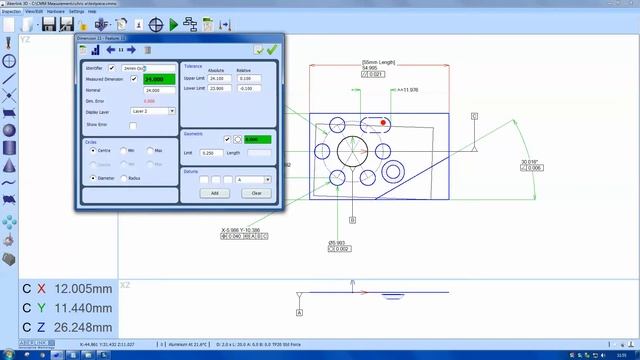Click the probe status page icon
Screen dimensions: 640x360
pos(139,25)
